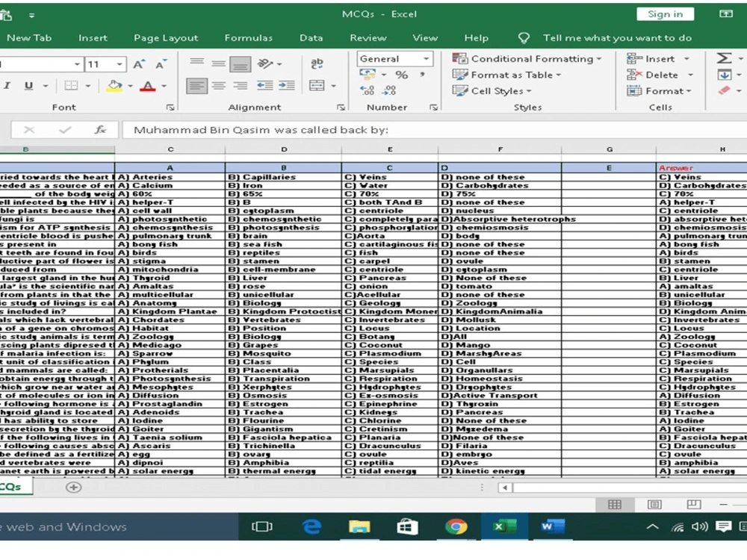
Task: Expand underline style options arrow
Action: [x=46, y=86]
